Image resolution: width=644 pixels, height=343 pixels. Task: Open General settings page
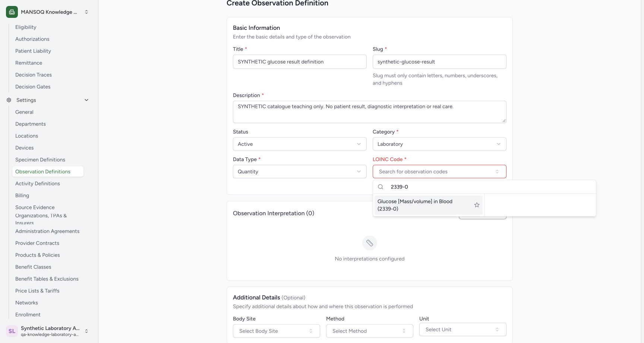[x=24, y=112]
